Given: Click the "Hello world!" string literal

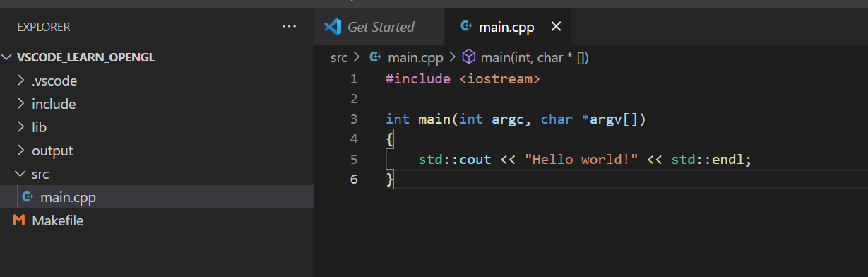Looking at the screenshot, I should point(581,159).
